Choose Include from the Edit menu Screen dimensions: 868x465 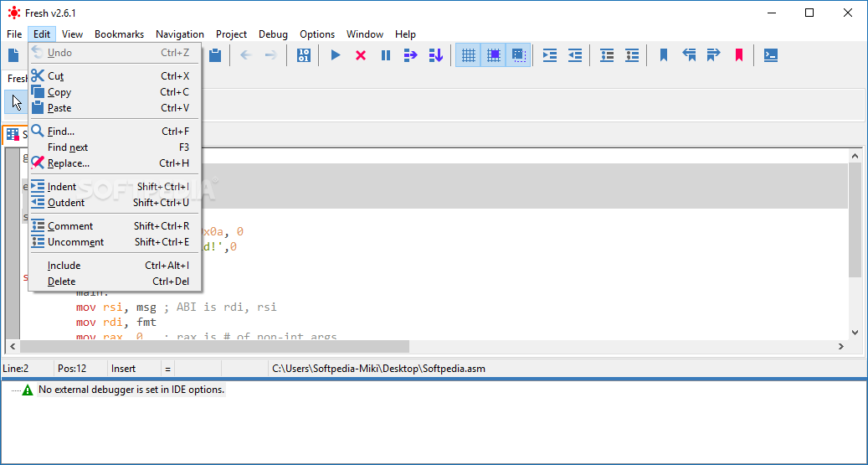115,266
